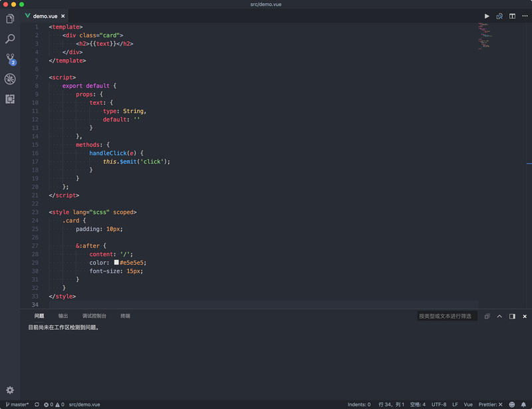Click the minimap code overview
This screenshot has height=409, width=532.
pos(485,36)
